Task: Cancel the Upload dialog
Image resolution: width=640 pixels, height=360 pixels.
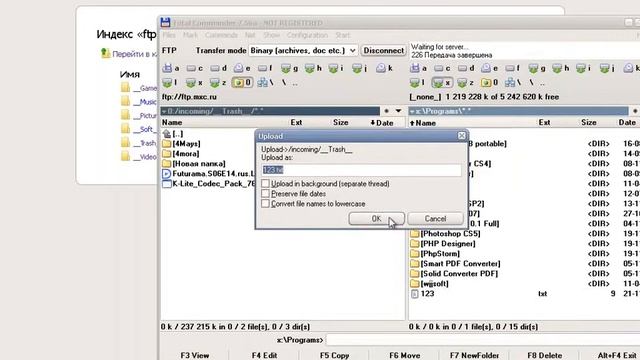Action: [x=435, y=219]
